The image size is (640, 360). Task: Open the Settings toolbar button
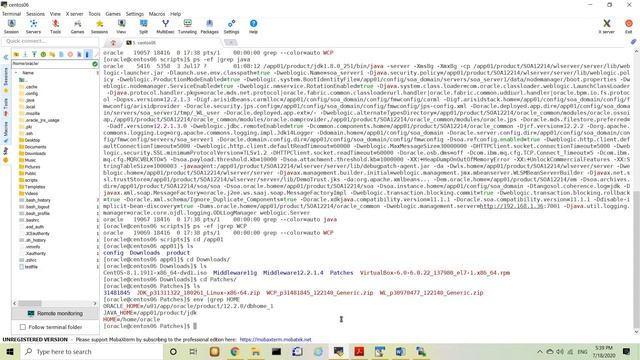[231, 27]
